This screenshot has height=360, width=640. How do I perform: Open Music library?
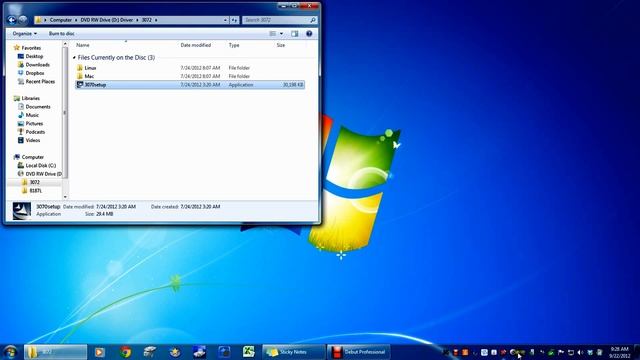click(x=32, y=115)
